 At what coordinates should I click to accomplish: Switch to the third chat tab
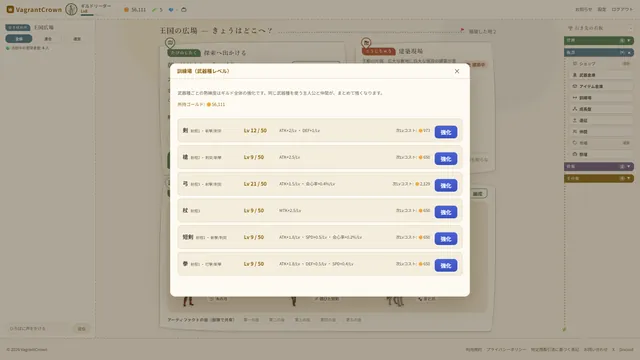tap(77, 39)
